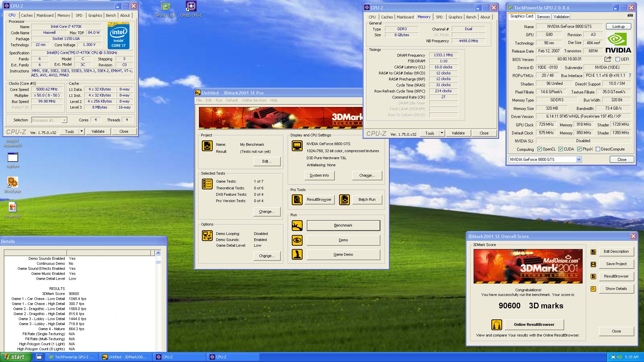Image resolution: width=644 pixels, height=362 pixels.
Task: Click the Display and CPU Settings monitor icon
Action: point(297,146)
